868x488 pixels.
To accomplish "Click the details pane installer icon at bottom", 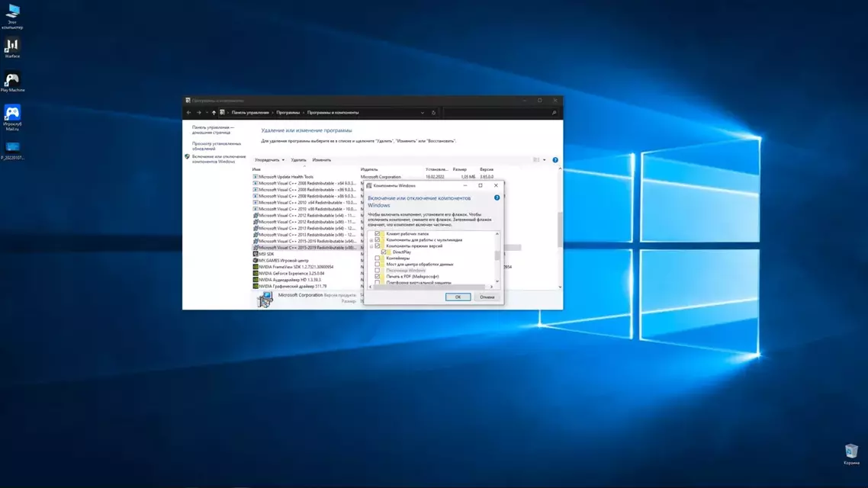I will pyautogui.click(x=265, y=299).
